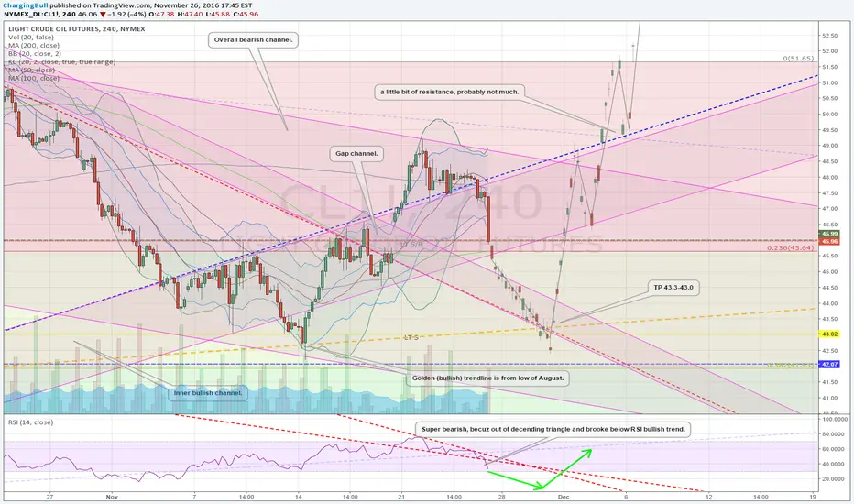This screenshot has width=854, height=504.
Task: Click the yellow 43.02 price label
Action: [829, 334]
